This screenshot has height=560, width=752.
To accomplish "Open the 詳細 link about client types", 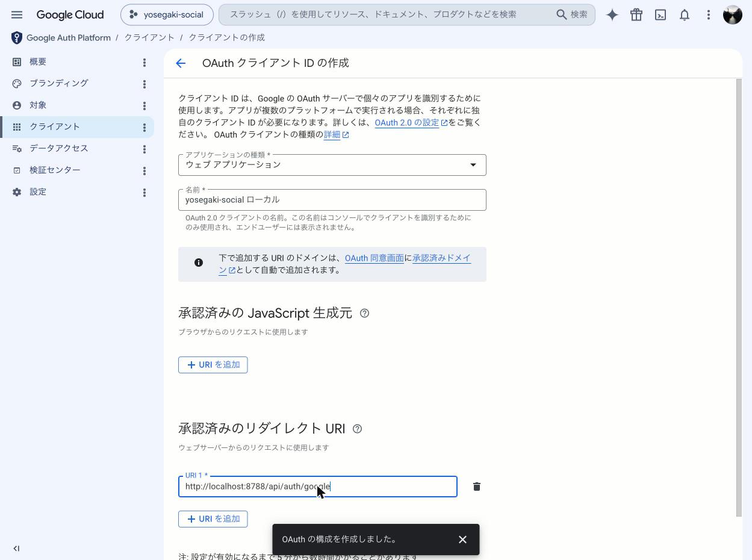I will tap(337, 134).
